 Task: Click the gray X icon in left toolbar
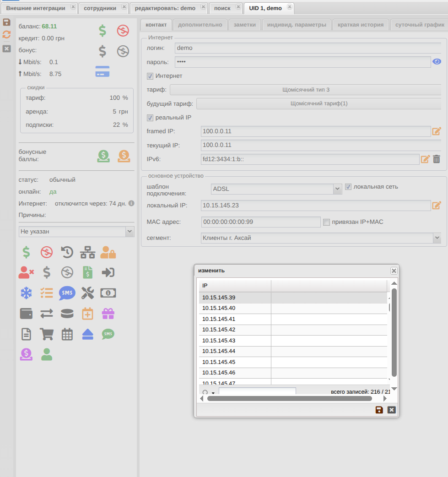coord(7,49)
